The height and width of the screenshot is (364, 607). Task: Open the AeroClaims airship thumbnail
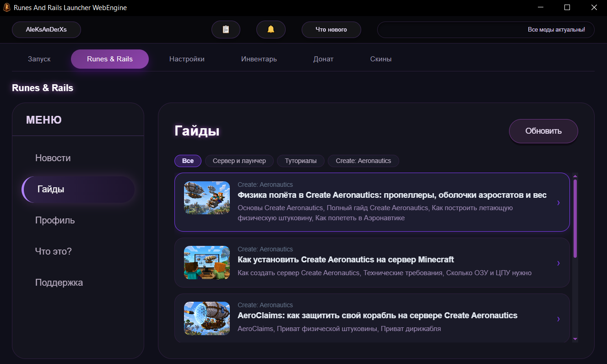(207, 318)
